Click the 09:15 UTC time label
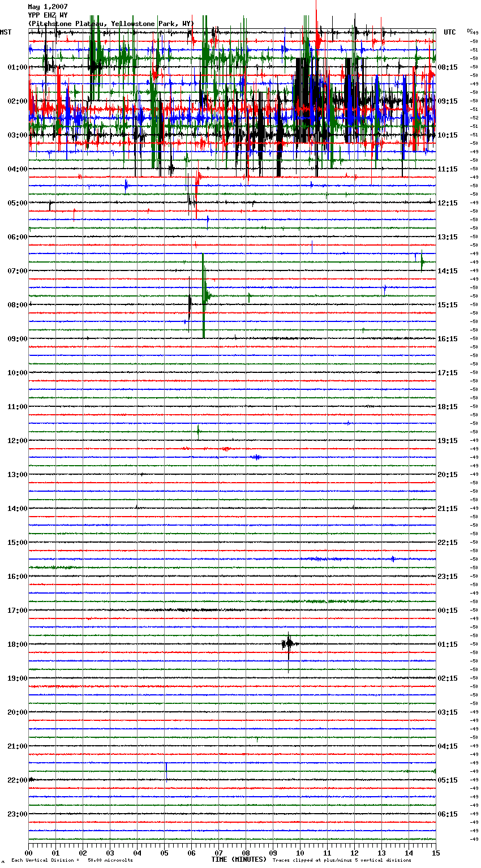This screenshot has width=481, height=868. (448, 101)
